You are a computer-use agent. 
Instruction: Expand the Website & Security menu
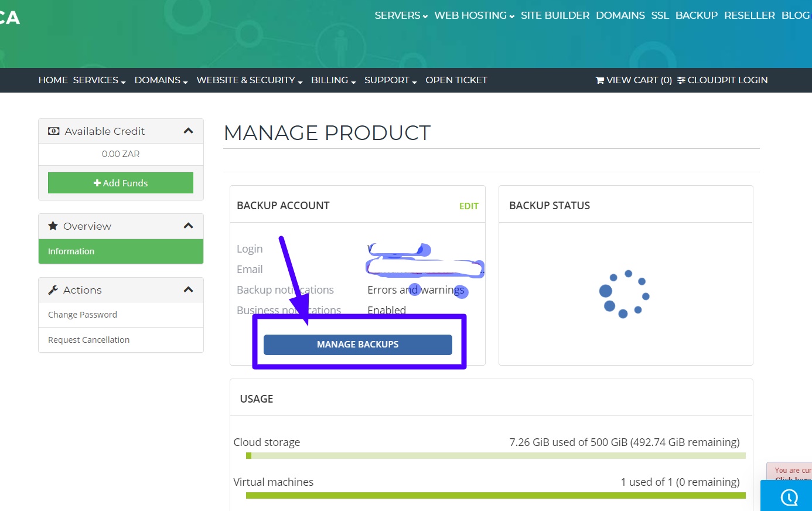coord(250,80)
